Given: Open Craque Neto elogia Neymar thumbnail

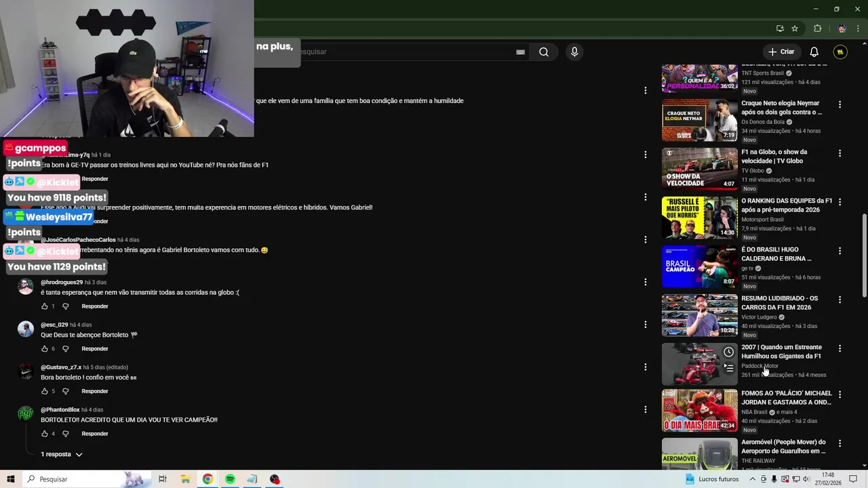Looking at the screenshot, I should tap(699, 120).
